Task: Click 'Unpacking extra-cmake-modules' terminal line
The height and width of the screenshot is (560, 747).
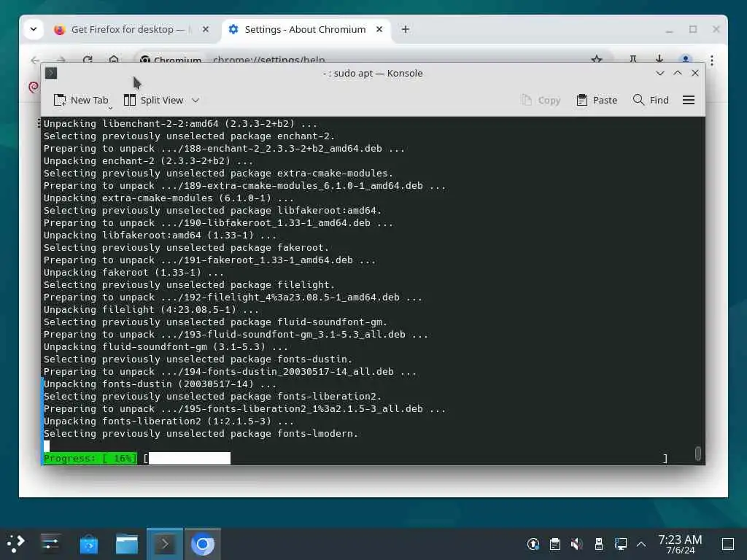Action: point(169,198)
